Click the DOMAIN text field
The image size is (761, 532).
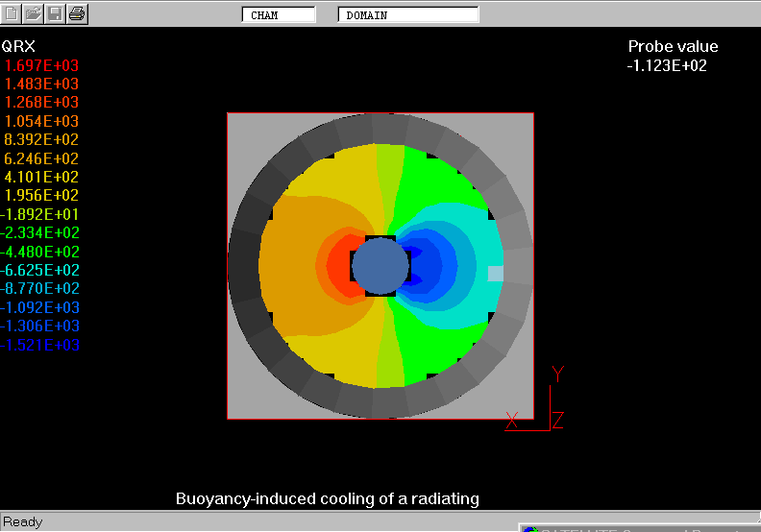[x=408, y=15]
